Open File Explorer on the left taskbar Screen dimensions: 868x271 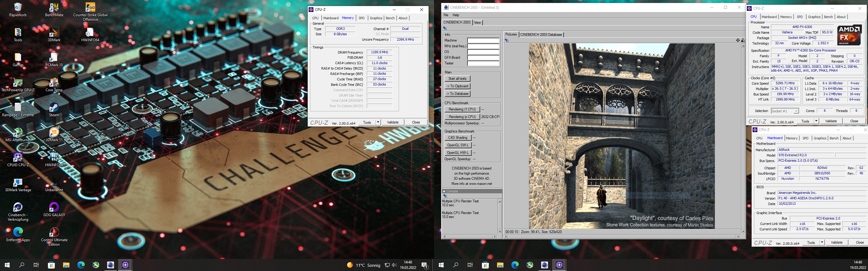click(66, 265)
